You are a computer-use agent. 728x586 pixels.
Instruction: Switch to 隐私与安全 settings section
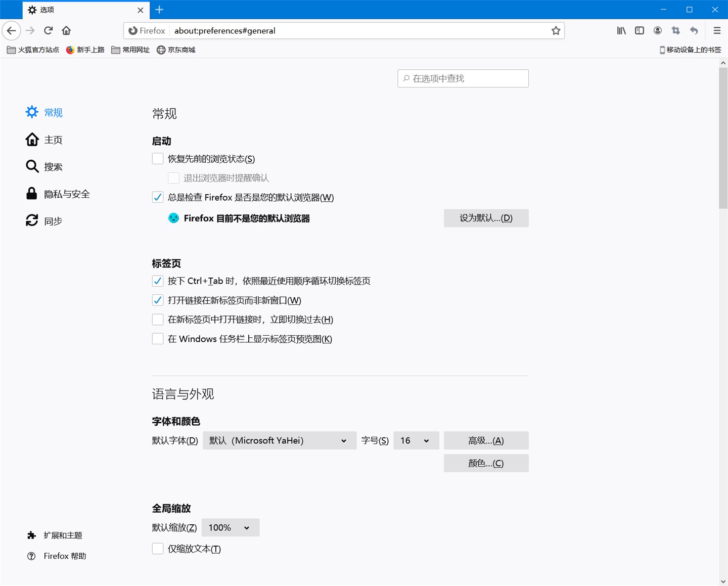coord(67,194)
